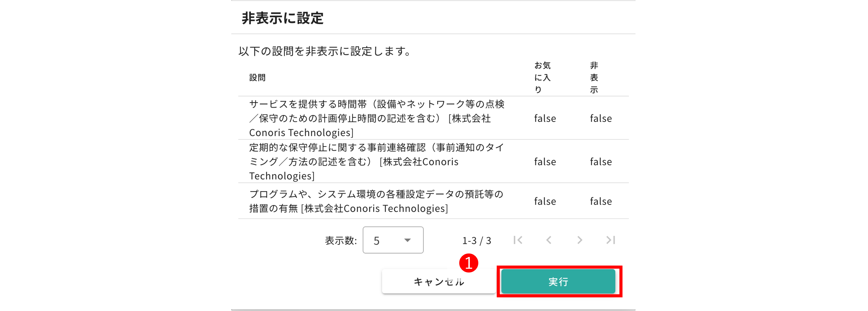Go to the previous page of results
This screenshot has height=311, width=868.
point(549,240)
